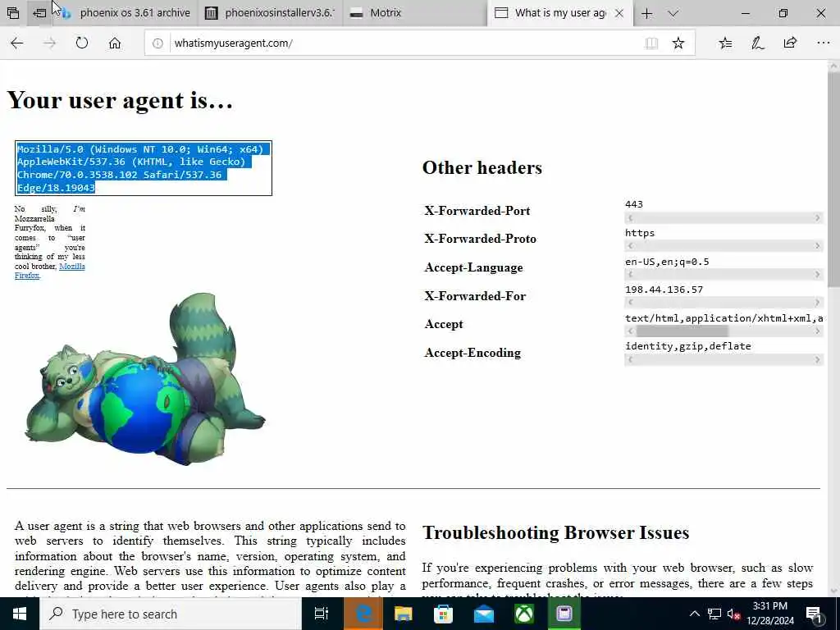The width and height of the screenshot is (840, 630).
Task: Click the purple app icon on the taskbar
Action: point(564,614)
